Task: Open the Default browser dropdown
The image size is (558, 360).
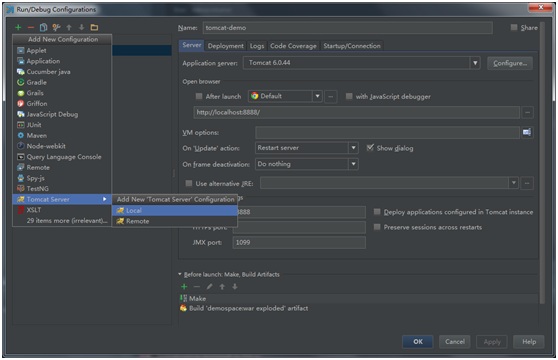Action: 285,96
